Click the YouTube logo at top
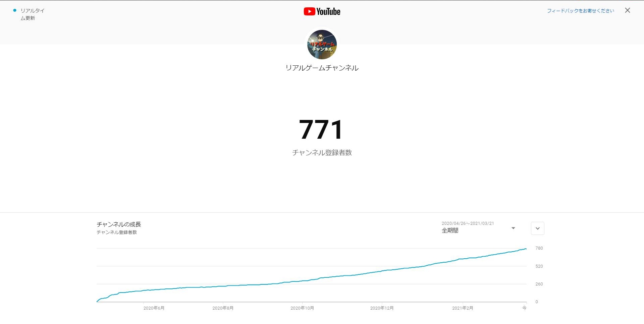The width and height of the screenshot is (644, 324). (322, 12)
